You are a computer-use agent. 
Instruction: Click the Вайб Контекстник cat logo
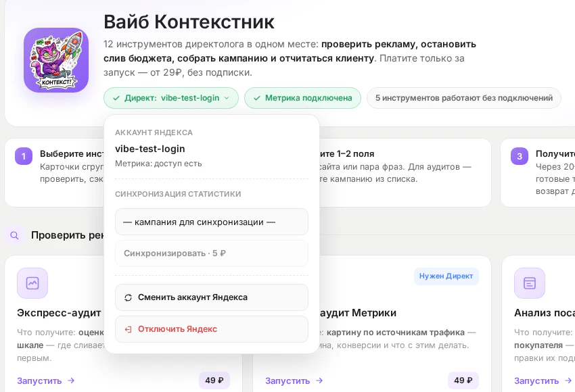pyautogui.click(x=56, y=60)
